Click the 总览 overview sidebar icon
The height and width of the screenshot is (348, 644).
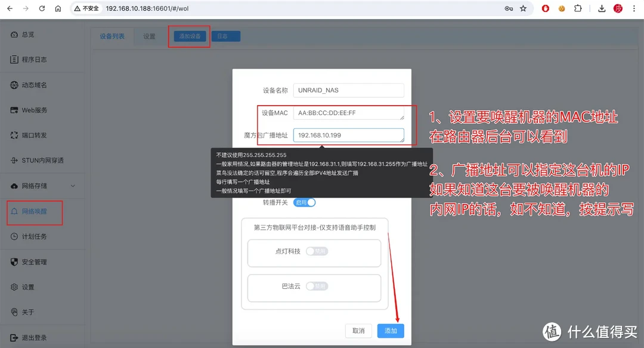coord(14,35)
